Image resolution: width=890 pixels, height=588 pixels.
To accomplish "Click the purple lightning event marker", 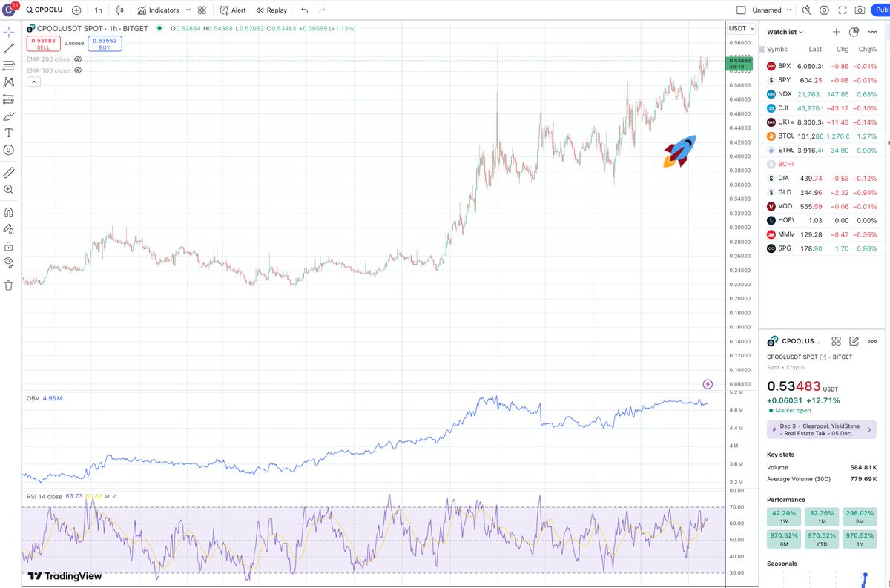I will point(708,384).
